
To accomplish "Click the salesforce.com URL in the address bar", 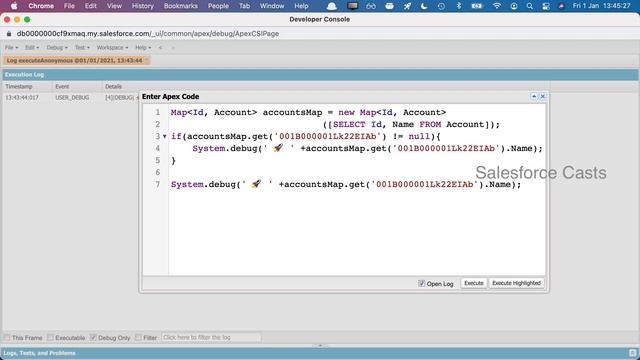I will (x=148, y=33).
